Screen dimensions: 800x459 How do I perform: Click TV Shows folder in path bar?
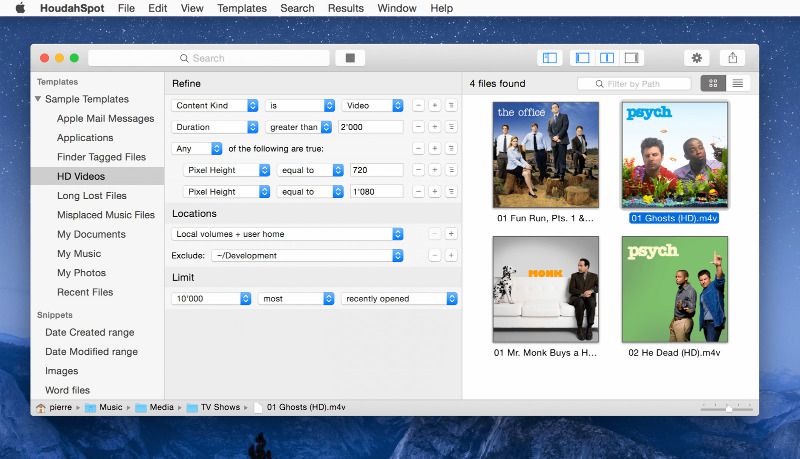[214, 407]
